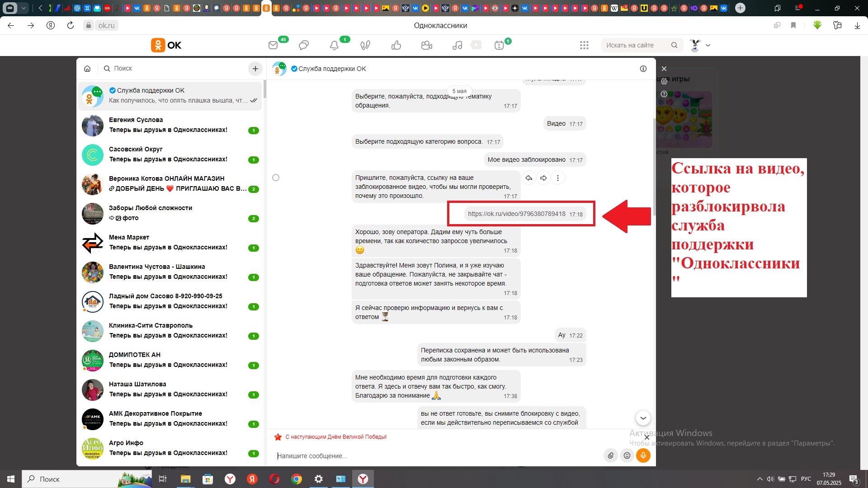Attach a file with paperclip icon
Screen dimensions: 868x488
[x=611, y=455]
